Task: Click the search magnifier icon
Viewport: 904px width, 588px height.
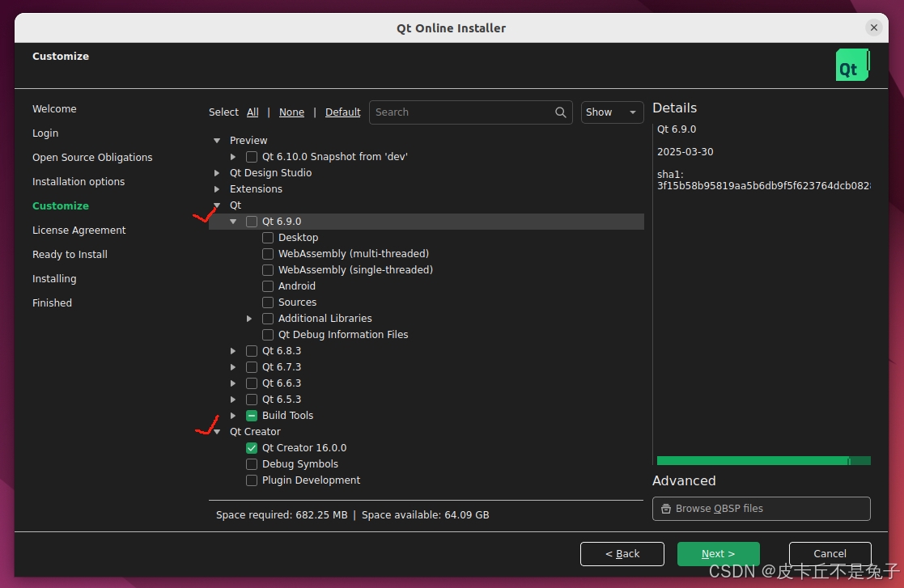Action: (560, 112)
